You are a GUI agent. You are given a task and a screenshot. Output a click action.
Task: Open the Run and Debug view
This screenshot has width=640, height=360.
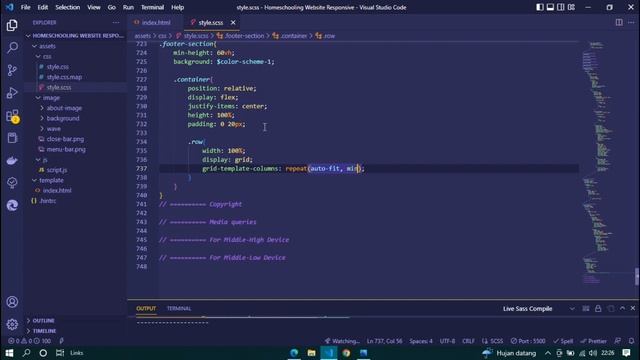click(12, 93)
